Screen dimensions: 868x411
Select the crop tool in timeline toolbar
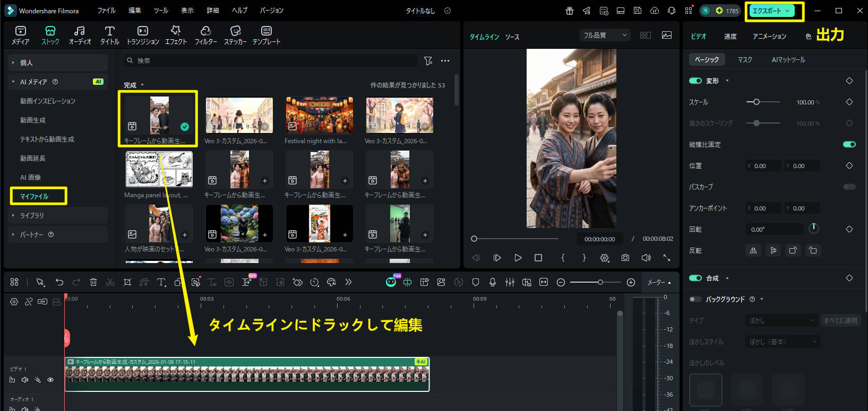coord(127,282)
